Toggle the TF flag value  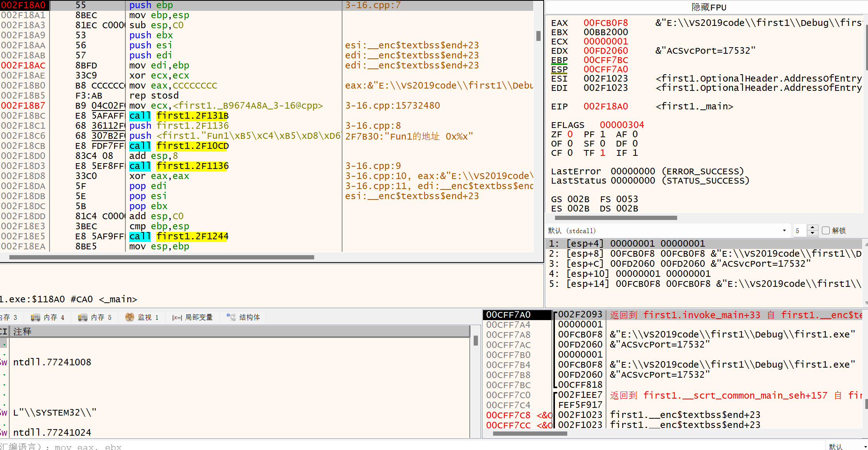pos(603,153)
